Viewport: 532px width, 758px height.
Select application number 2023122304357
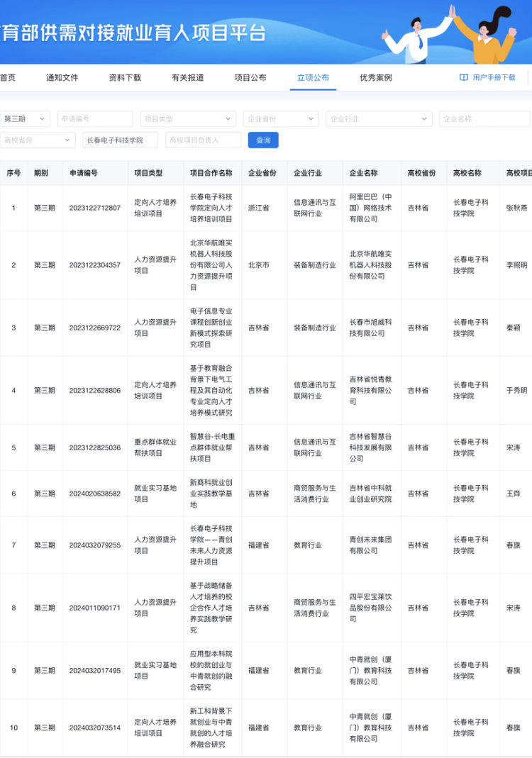click(x=95, y=265)
